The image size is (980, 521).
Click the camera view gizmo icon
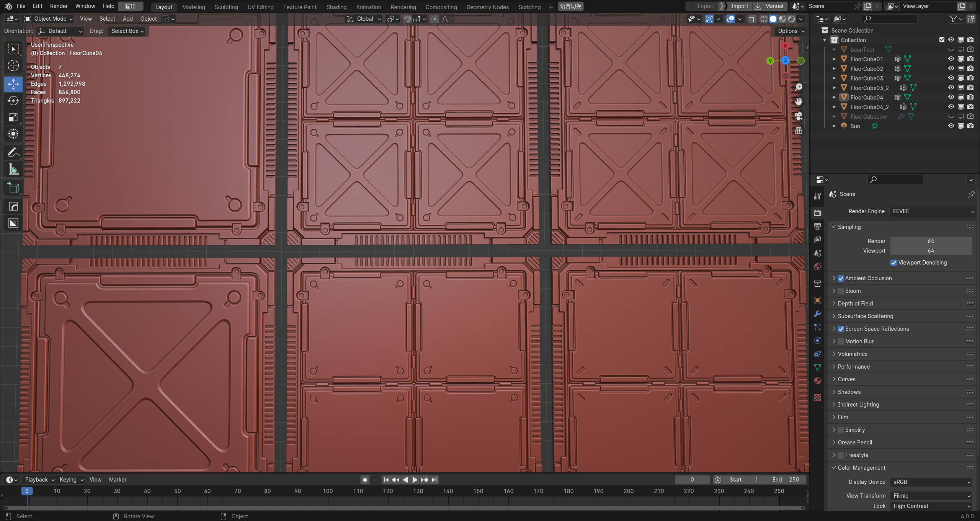[798, 116]
